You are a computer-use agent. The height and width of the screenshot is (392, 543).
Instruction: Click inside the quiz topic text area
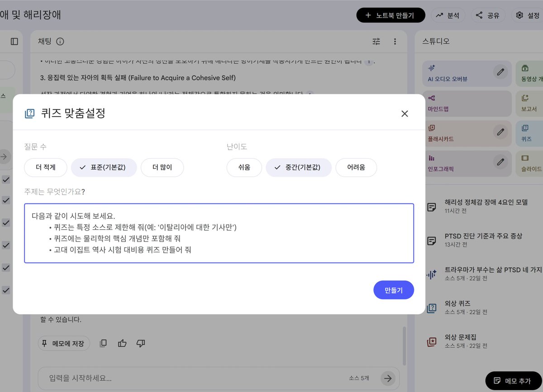(219, 233)
